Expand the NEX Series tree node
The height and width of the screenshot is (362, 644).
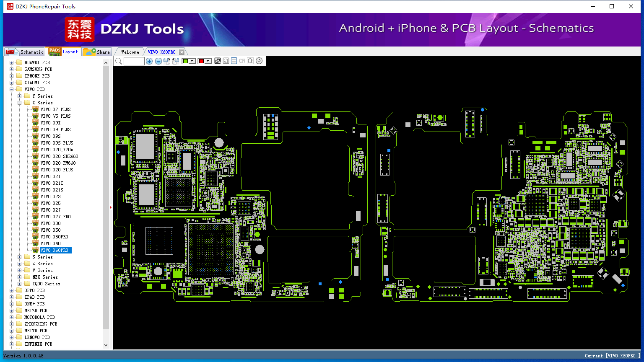coord(20,277)
